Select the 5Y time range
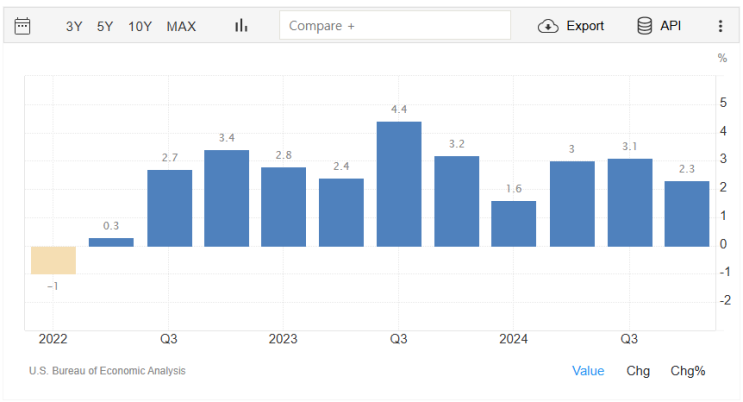 pos(105,27)
